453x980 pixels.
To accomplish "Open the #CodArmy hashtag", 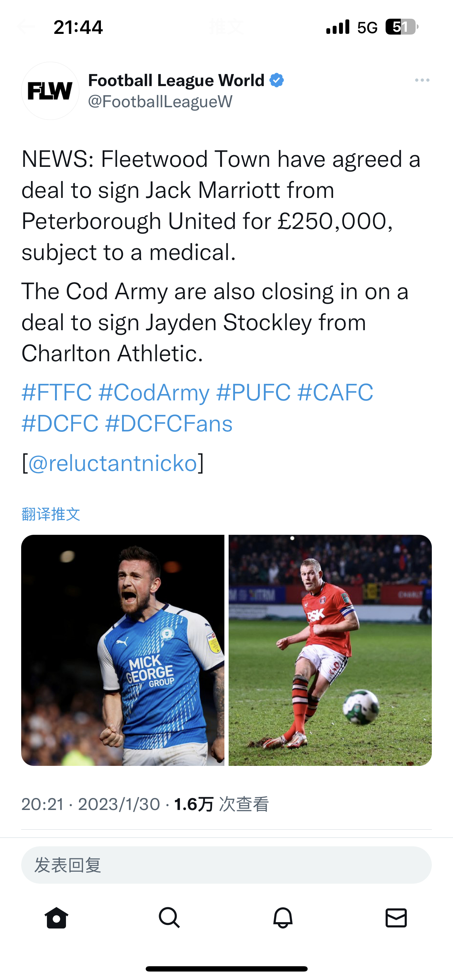I will [154, 393].
